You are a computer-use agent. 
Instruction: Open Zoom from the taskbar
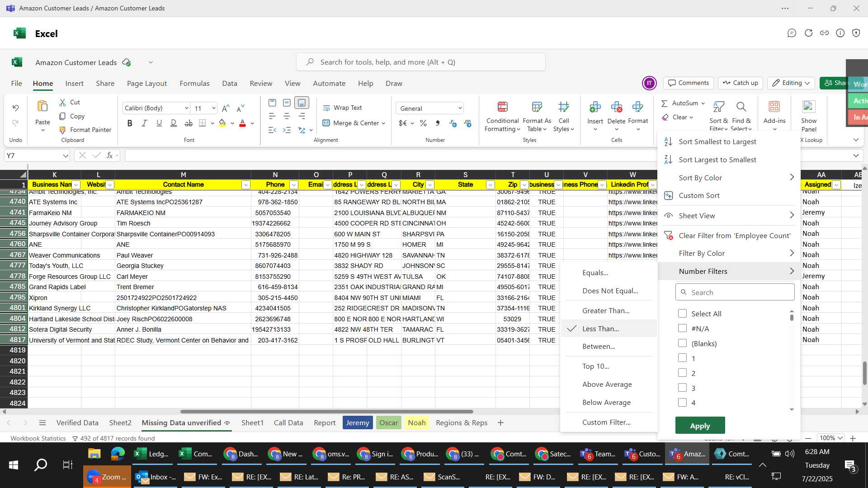(x=107, y=477)
